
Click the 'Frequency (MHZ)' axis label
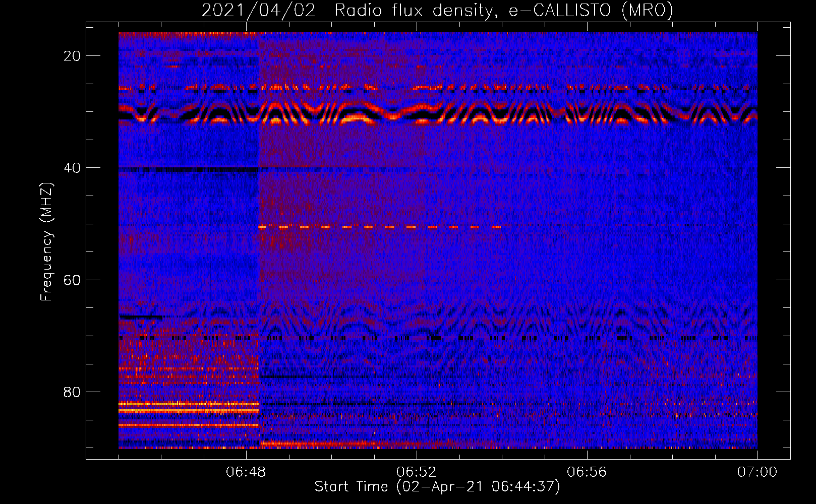click(x=46, y=241)
